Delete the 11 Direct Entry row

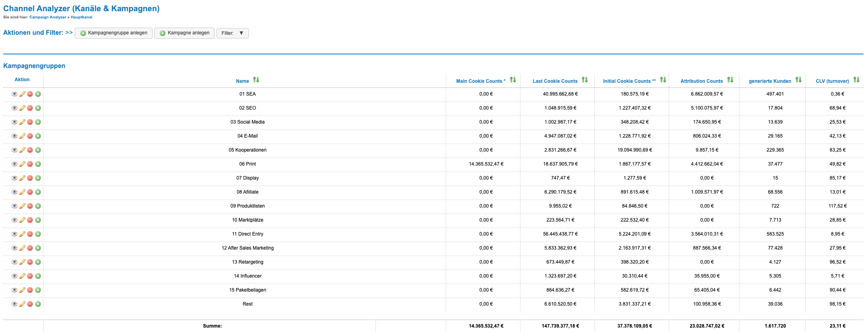pyautogui.click(x=30, y=234)
